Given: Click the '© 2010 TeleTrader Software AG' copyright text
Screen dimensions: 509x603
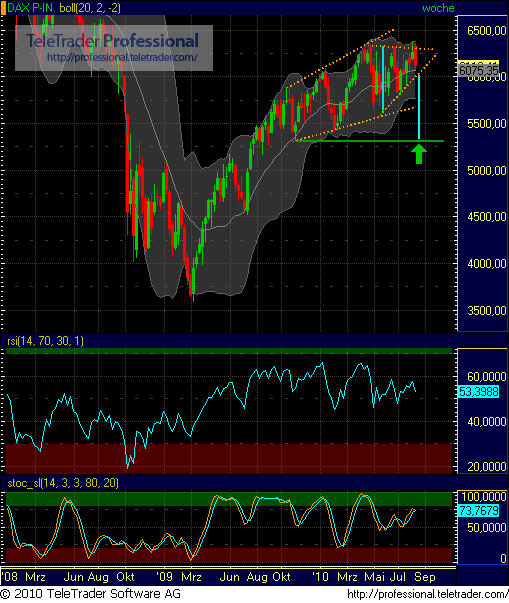Looking at the screenshot, I should 91,594.
